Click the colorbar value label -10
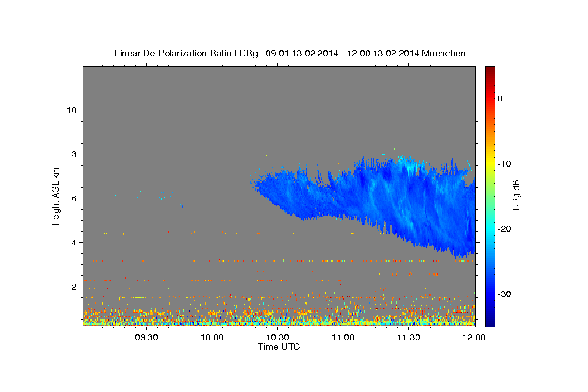 (504, 164)
